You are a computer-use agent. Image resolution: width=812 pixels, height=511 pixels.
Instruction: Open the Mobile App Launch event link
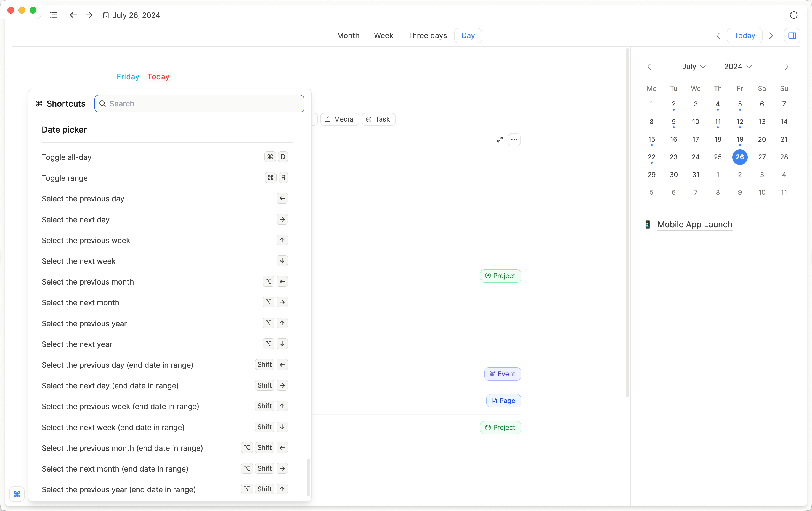coord(695,225)
